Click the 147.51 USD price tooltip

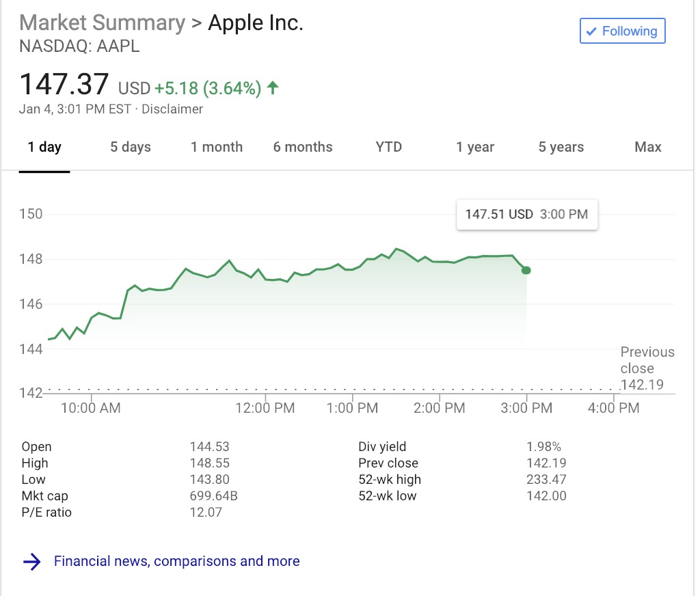click(526, 214)
